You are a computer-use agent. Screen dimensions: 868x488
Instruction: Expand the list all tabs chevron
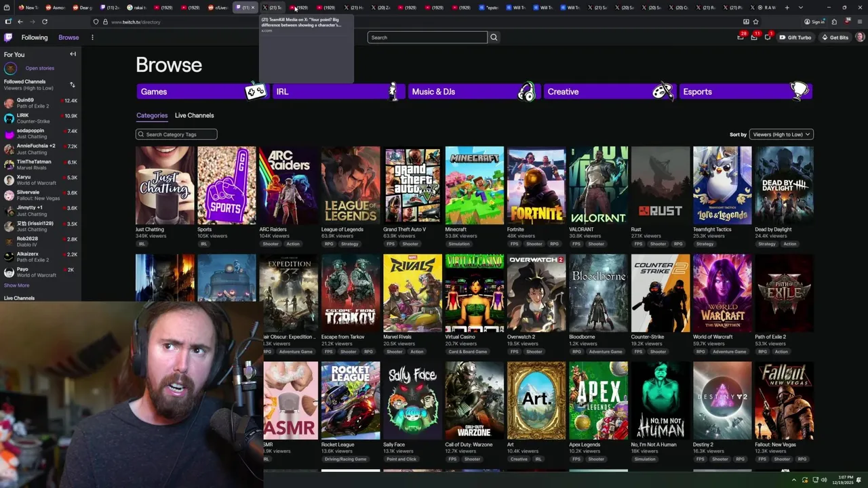click(x=801, y=7)
